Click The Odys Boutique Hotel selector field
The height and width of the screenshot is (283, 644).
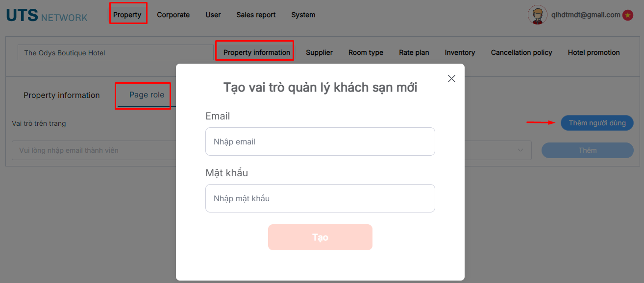pos(116,53)
